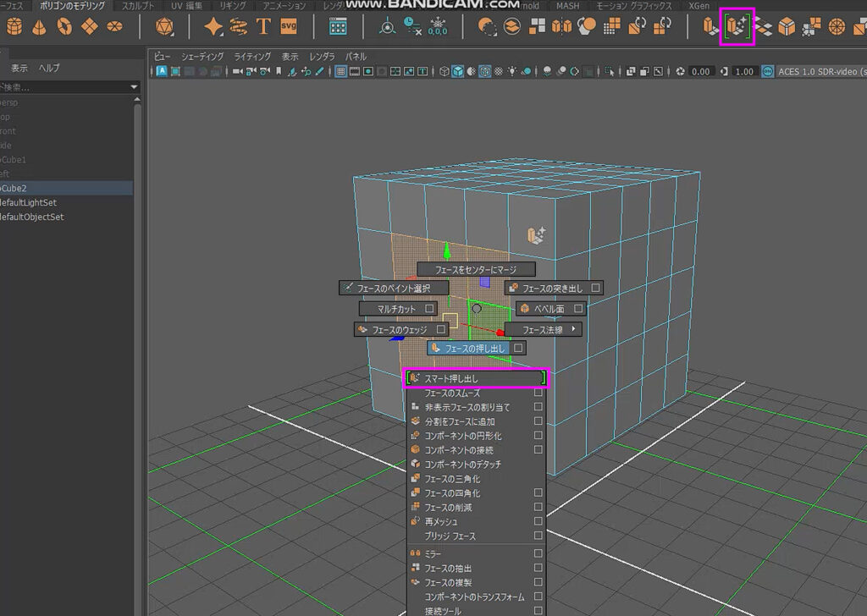Toggle use all lights bulb icon
The height and width of the screenshot is (616, 867).
tap(512, 71)
